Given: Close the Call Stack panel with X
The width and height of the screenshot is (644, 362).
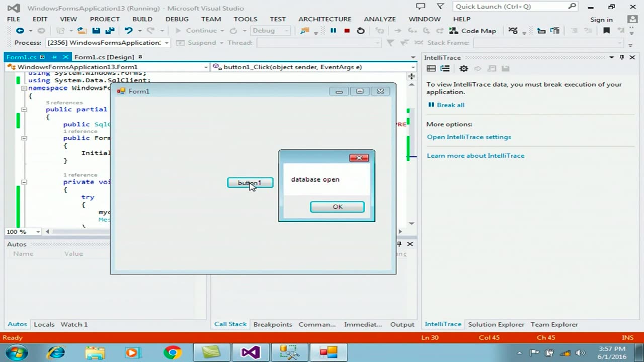Looking at the screenshot, I should pos(410,244).
